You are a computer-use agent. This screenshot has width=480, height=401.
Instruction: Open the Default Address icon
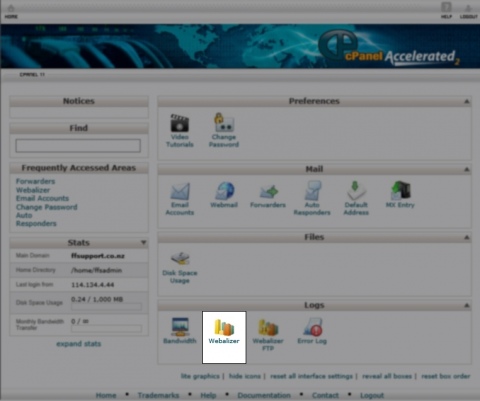[x=356, y=199]
